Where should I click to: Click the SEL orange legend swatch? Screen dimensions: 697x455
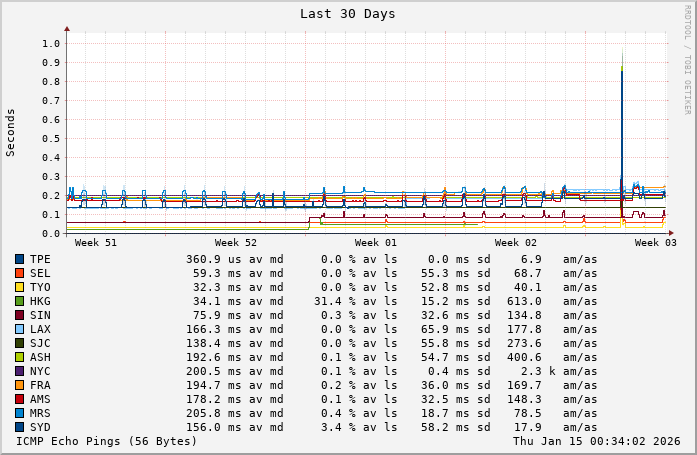point(19,273)
